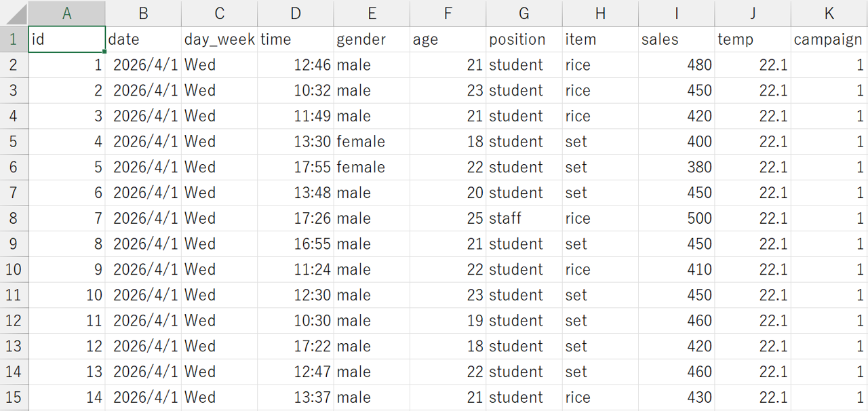This screenshot has width=868, height=411.
Task: Select the 'staff' cell in position column
Action: pos(524,218)
